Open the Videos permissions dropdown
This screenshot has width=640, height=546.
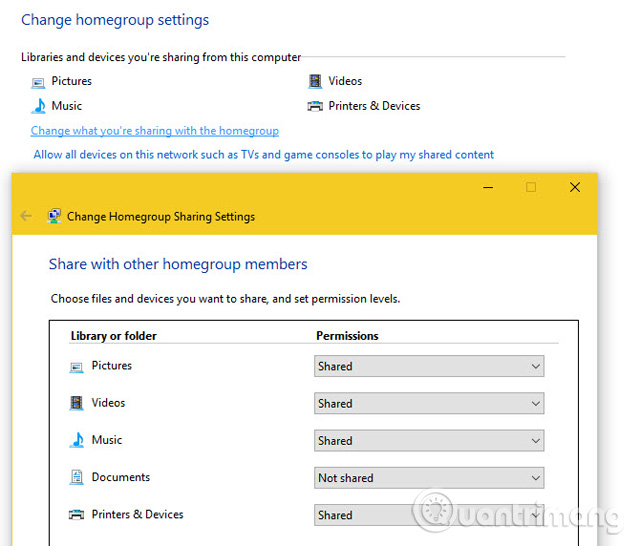click(x=429, y=403)
